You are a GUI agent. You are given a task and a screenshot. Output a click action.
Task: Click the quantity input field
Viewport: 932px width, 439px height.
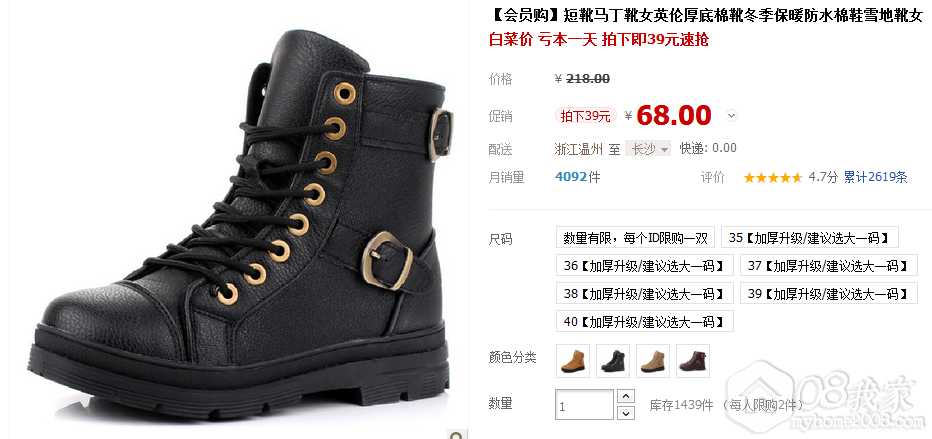(x=584, y=405)
